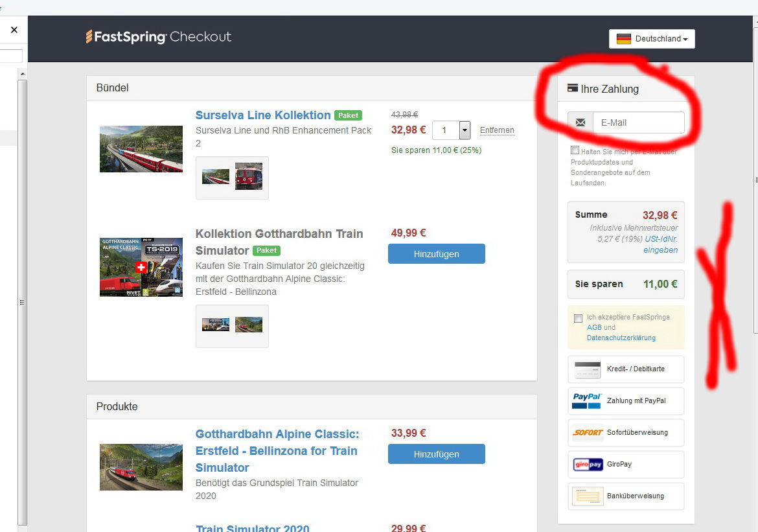Screen dimensions: 758x532
Task: Click the Kollektion Gotthardbahn main product image
Action: 141,267
